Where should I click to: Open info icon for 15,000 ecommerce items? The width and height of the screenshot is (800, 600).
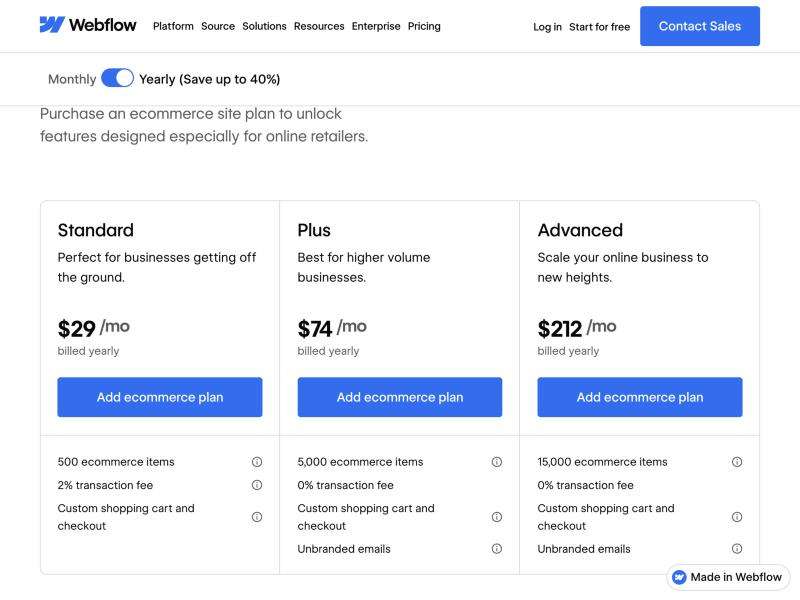[737, 462]
